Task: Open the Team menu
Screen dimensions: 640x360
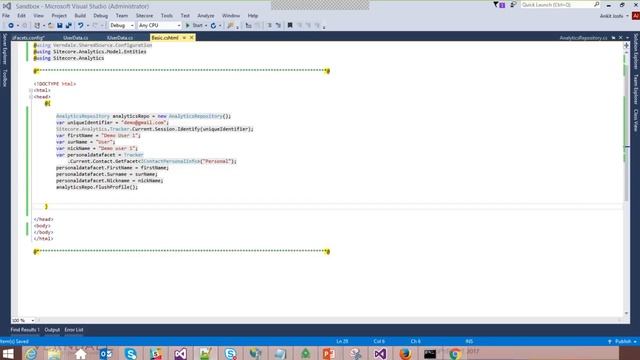Action: [122, 16]
